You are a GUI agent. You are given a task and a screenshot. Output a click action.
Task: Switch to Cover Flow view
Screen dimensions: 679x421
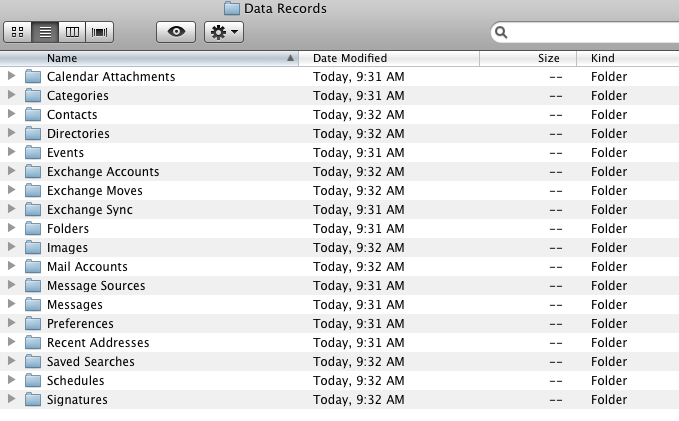100,32
